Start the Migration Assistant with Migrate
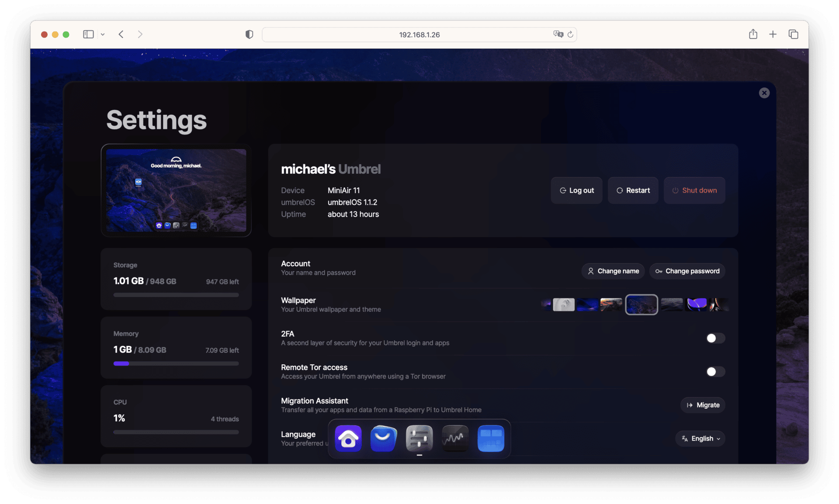The width and height of the screenshot is (839, 504). (703, 405)
